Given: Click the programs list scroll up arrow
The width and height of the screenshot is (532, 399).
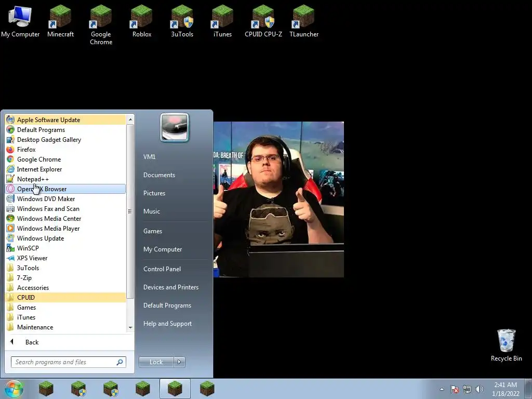Looking at the screenshot, I should point(130,119).
